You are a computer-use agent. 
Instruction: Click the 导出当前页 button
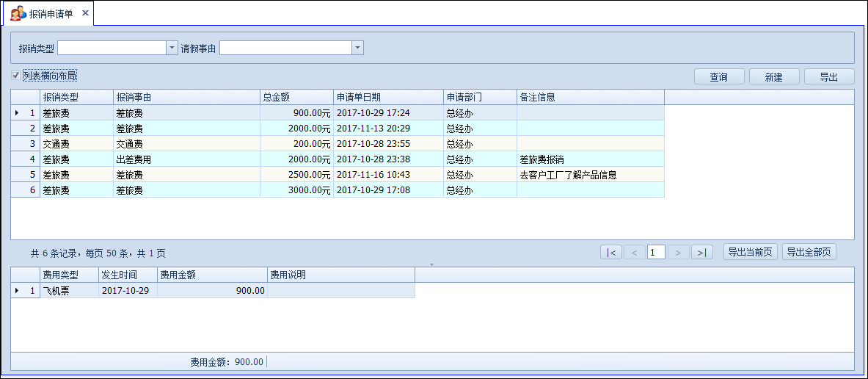pos(751,252)
